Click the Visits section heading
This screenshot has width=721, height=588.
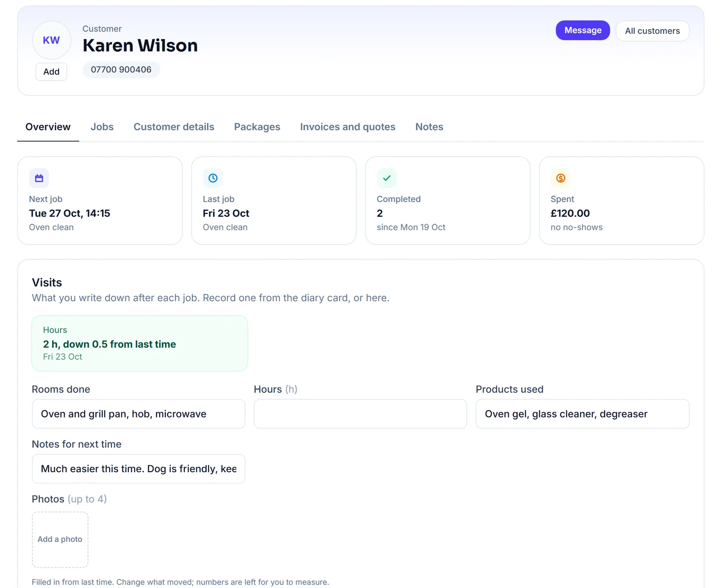point(47,282)
